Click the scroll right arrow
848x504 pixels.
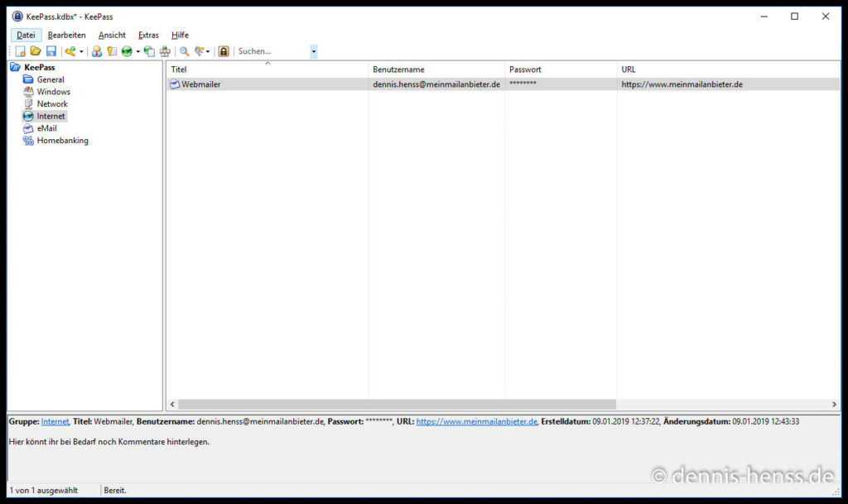click(834, 404)
